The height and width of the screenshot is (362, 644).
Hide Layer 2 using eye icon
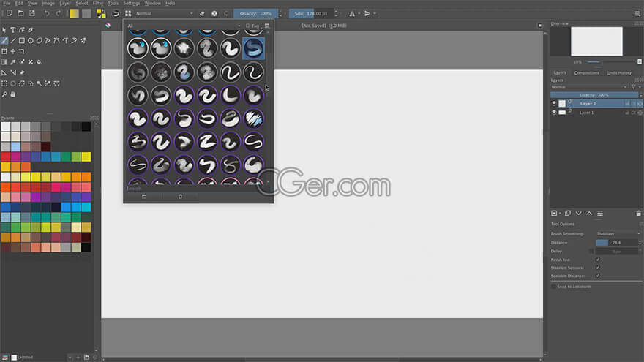pyautogui.click(x=554, y=103)
